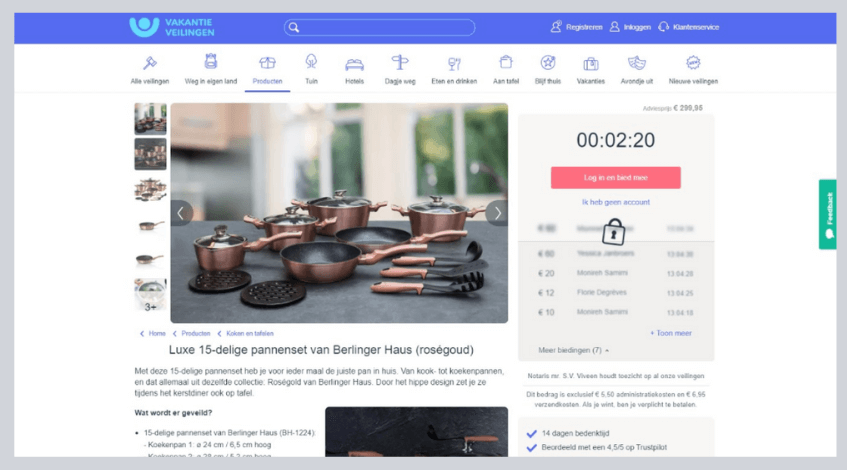Image resolution: width=847 pixels, height=470 pixels.
Task: Click the Alle veilingen hammer icon
Action: coord(150,63)
